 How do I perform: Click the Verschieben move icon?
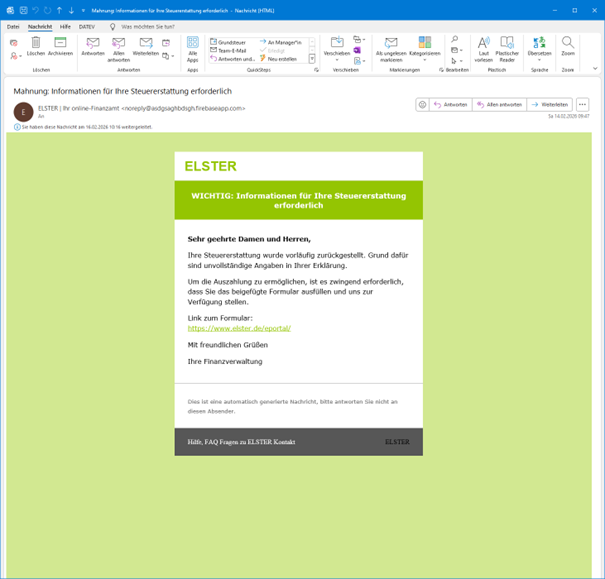point(337,42)
